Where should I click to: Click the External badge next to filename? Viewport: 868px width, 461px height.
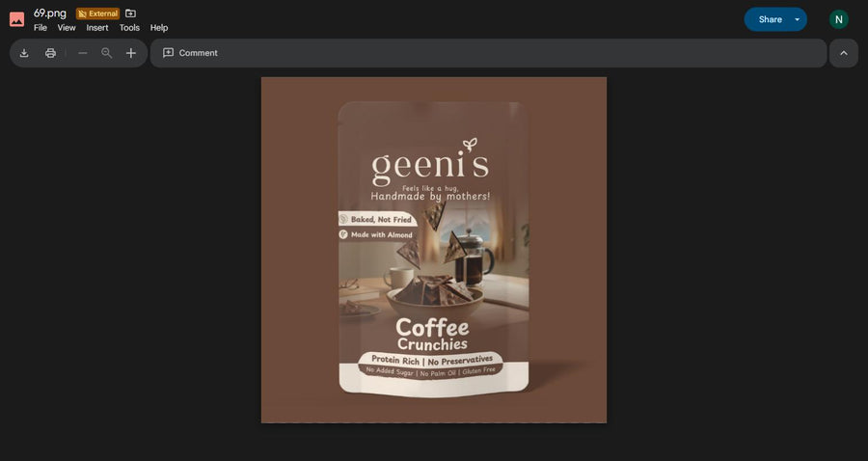(x=98, y=14)
